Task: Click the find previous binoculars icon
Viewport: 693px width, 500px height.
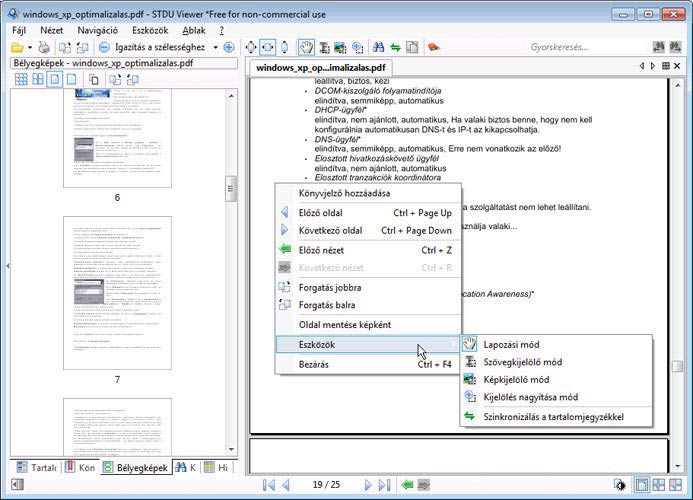Action: [x=659, y=47]
